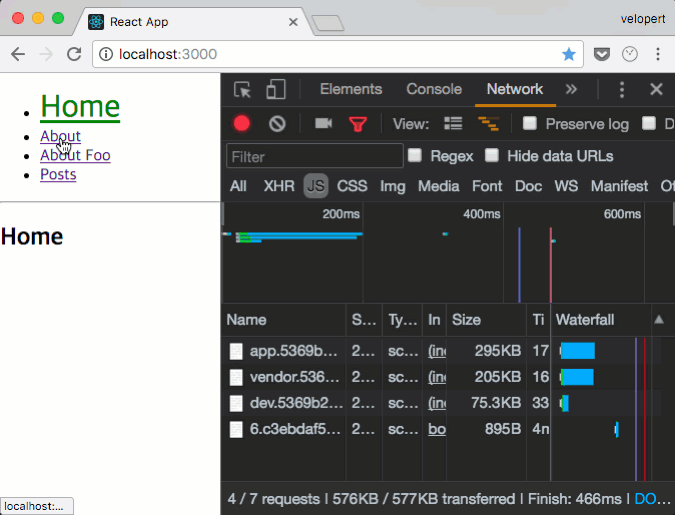The image size is (675, 515).
Task: Click the Posts link
Action: coord(58,174)
